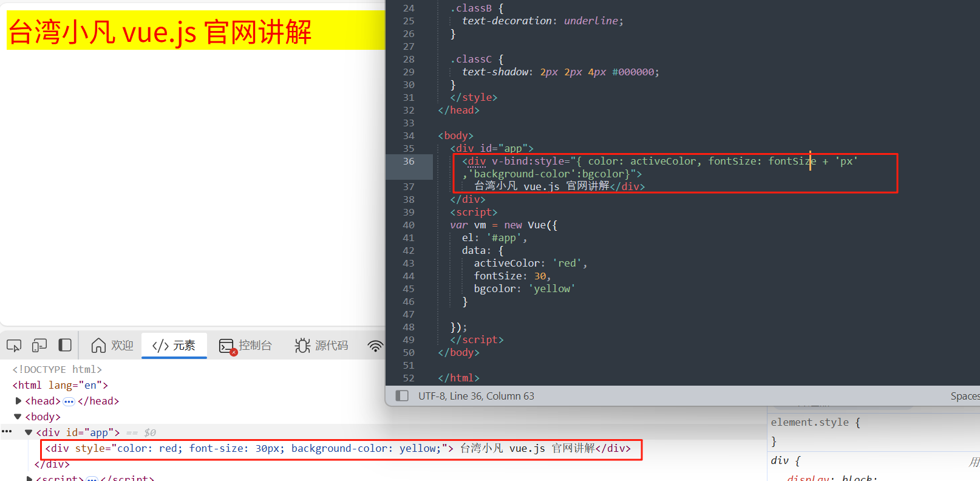Expand the head element in DOM tree
Image resolution: width=980 pixels, height=481 pixels.
click(x=18, y=401)
